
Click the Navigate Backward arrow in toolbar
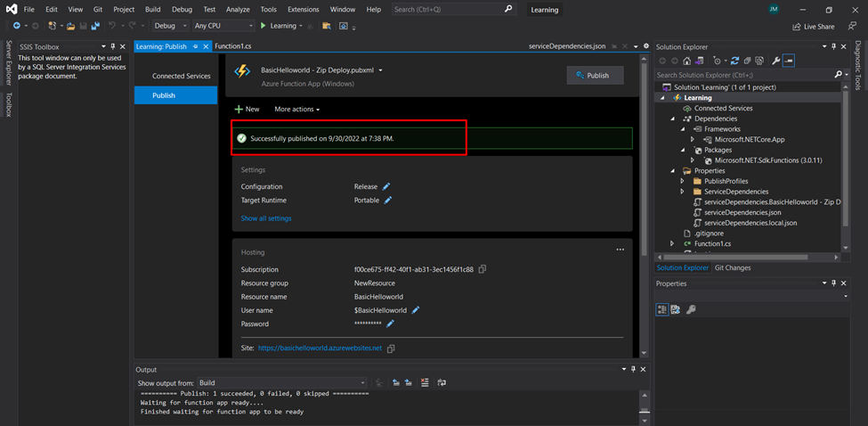click(16, 26)
